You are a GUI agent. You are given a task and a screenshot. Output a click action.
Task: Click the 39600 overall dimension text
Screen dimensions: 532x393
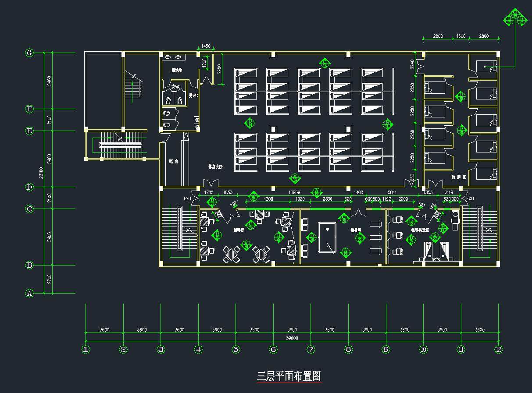pyautogui.click(x=292, y=338)
